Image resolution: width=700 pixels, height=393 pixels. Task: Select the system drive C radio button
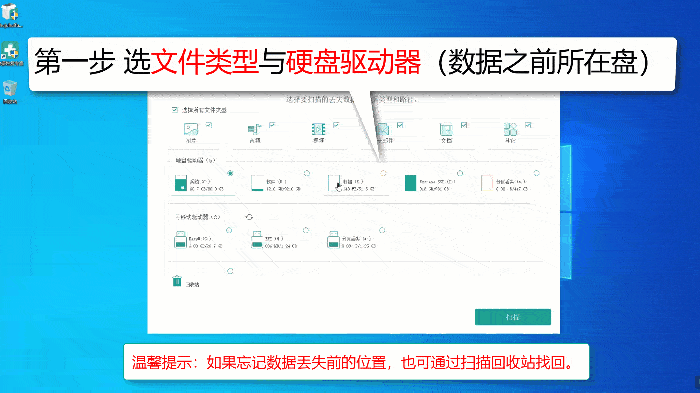(x=230, y=173)
